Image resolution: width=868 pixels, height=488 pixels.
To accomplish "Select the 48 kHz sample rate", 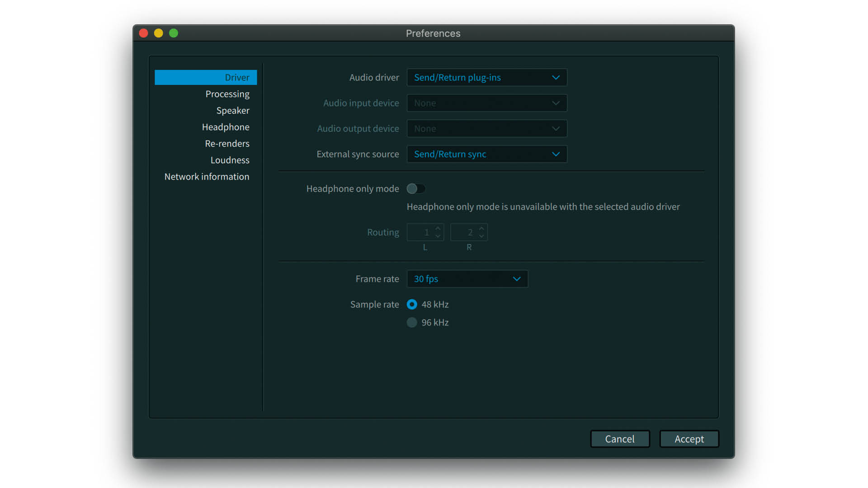I will coord(411,305).
